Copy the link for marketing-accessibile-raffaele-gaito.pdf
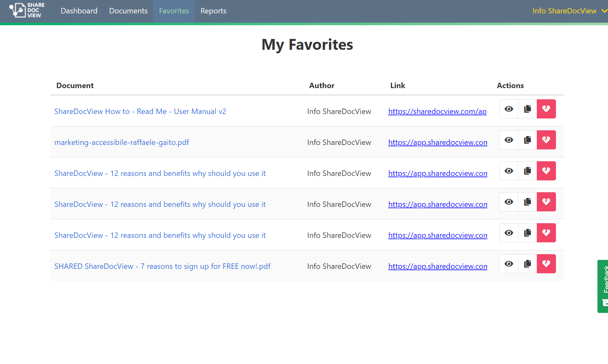 tap(527, 140)
